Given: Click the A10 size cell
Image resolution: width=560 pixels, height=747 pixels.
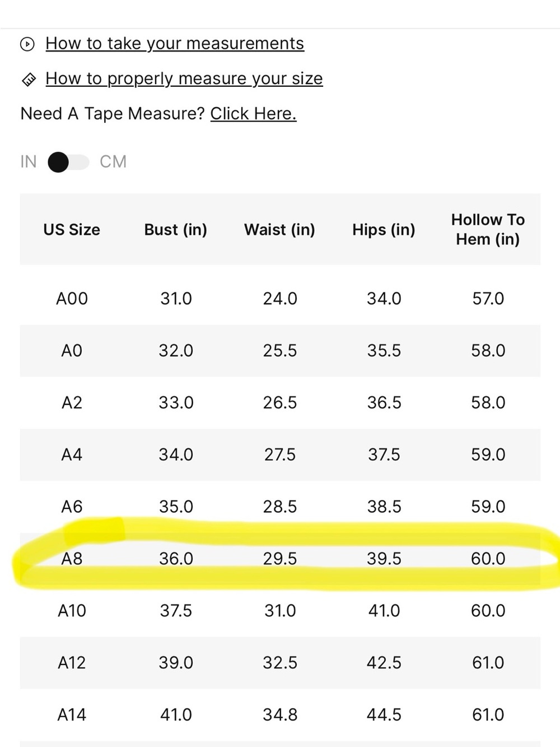Looking at the screenshot, I should (72, 611).
